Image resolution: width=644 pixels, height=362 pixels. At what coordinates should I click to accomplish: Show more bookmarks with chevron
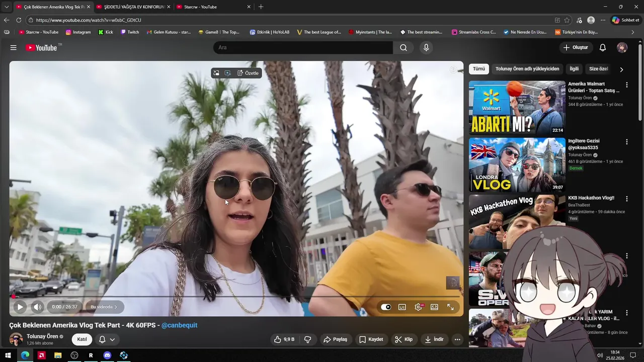(632, 32)
